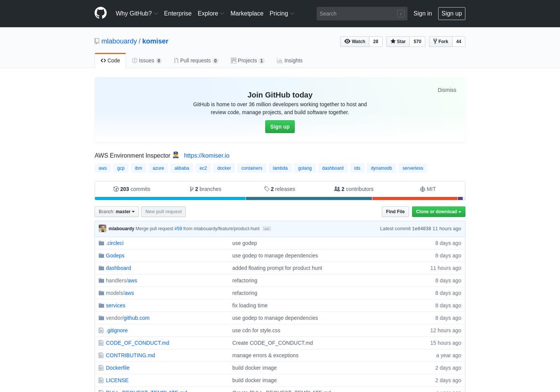
Task: Select the dynamodb topic tag
Action: coord(381,168)
